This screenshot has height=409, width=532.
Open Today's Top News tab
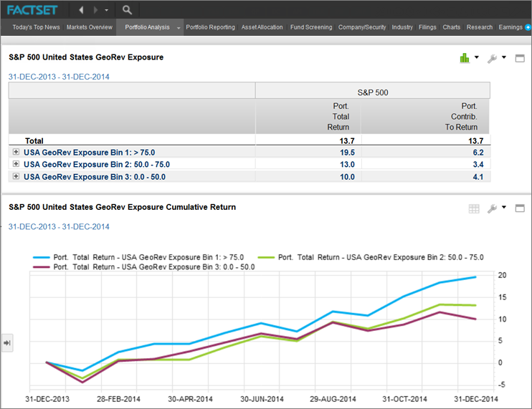[x=36, y=27]
